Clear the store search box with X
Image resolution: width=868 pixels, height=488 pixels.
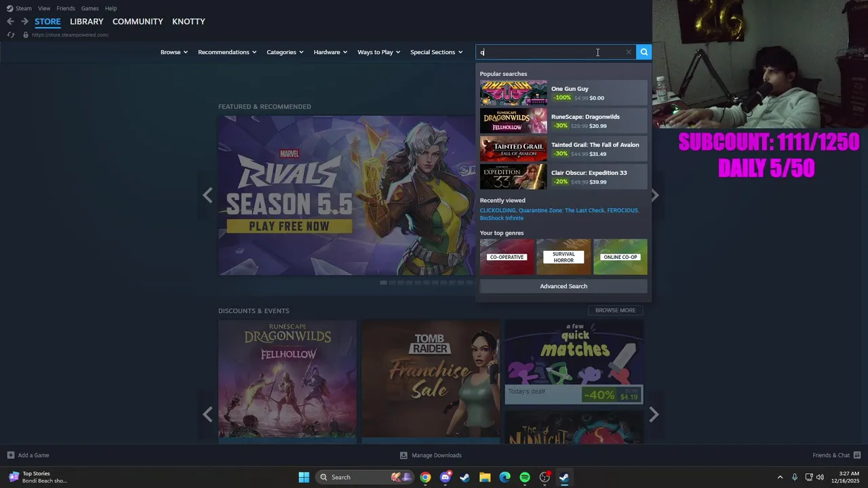click(x=629, y=52)
